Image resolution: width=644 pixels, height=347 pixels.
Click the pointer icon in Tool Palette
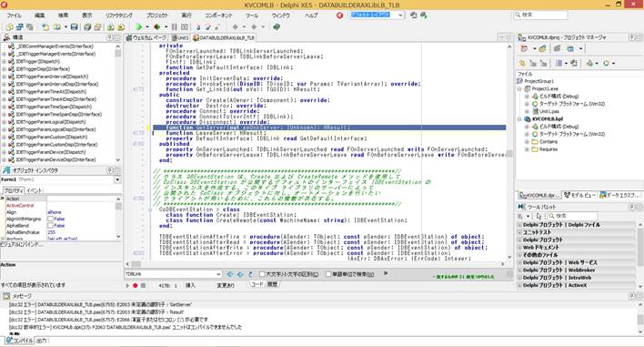[538, 216]
